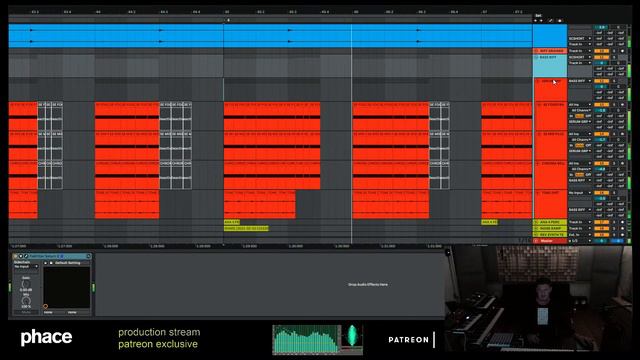Click the save-preset icon at the right end of the device title bar
The width and height of the screenshot is (640, 360).
pos(89,256)
